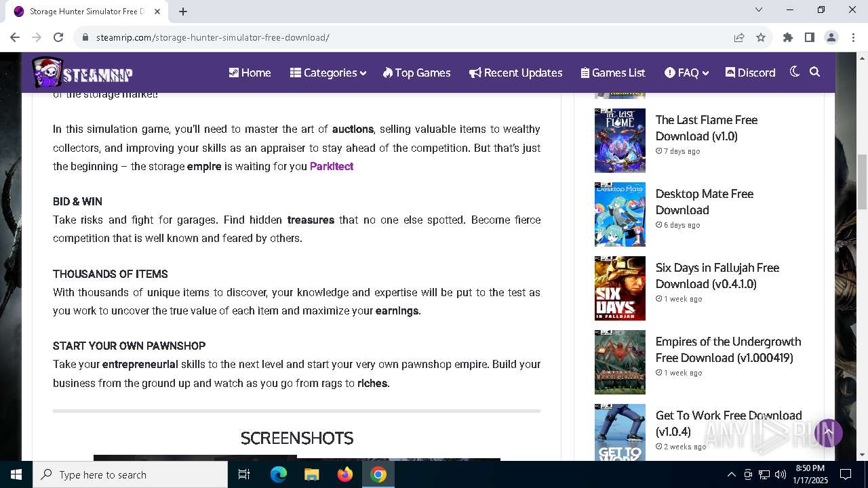Open Get To Work Free Download link
This screenshot has height=488, width=868.
click(x=728, y=423)
